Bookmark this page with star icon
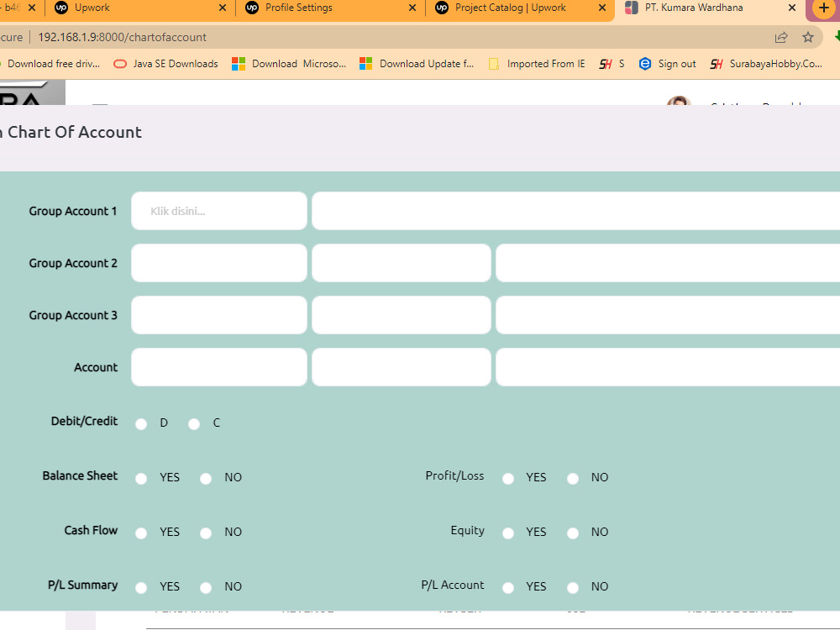Viewport: 840px width, 630px height. tap(808, 38)
